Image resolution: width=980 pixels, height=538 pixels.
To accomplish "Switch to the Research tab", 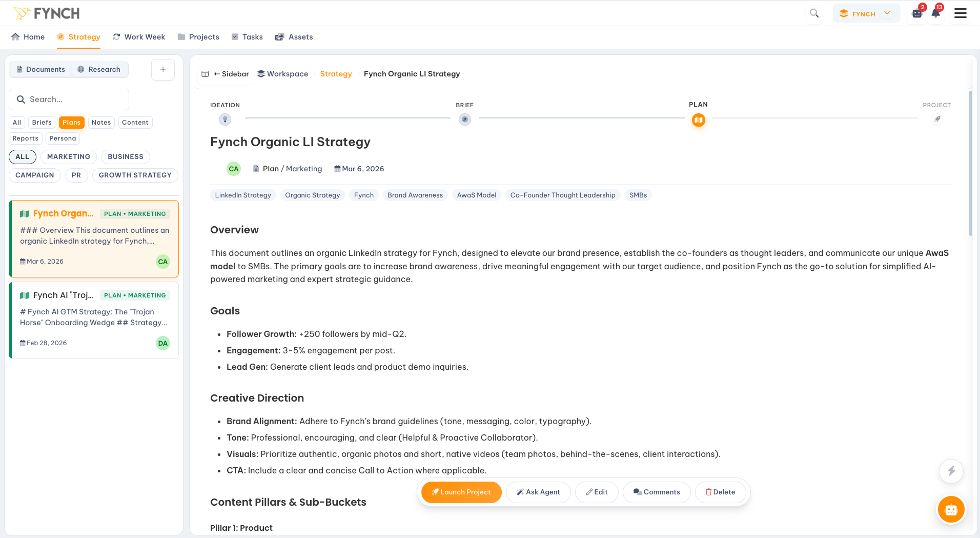I will coord(99,69).
